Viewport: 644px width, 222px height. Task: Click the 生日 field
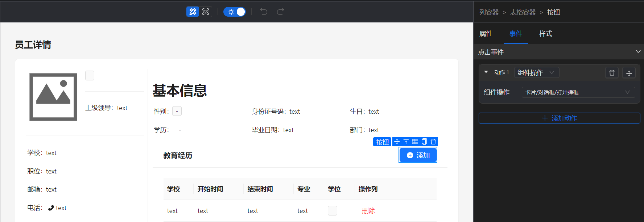(364, 112)
